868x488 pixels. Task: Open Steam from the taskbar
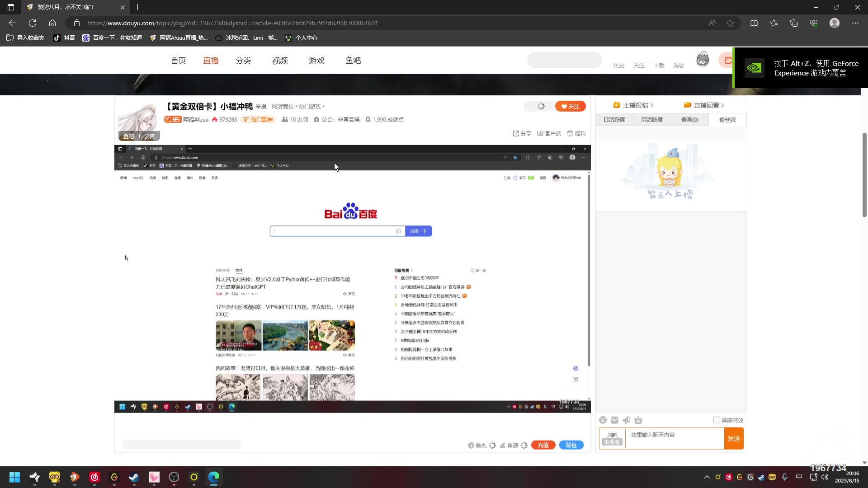134,477
